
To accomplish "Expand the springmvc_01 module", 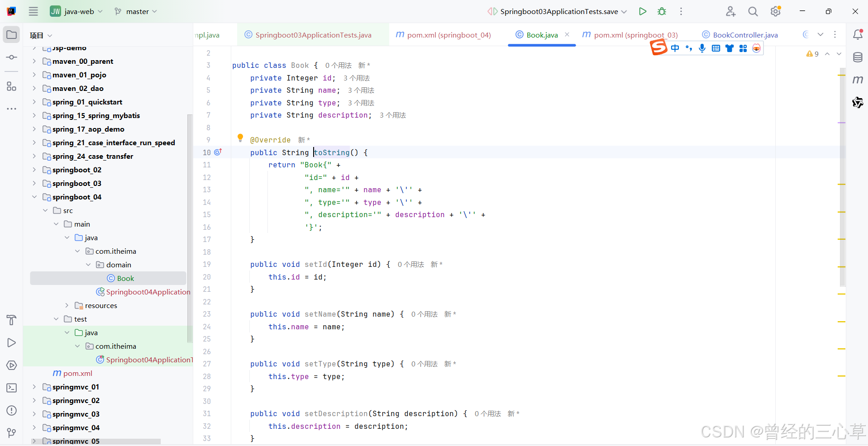I will (34, 387).
